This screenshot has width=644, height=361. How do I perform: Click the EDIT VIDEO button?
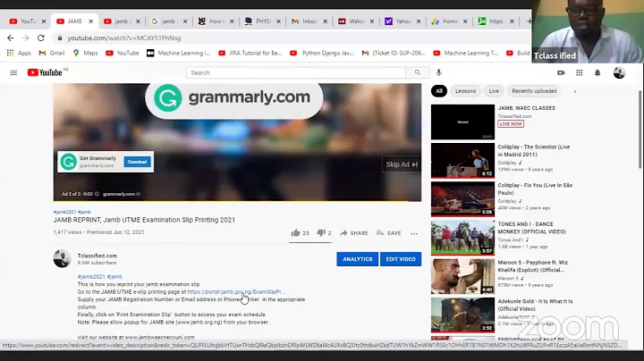click(x=401, y=259)
